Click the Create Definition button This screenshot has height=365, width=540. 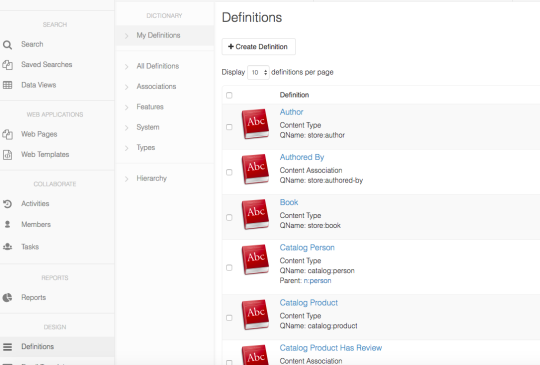[258, 46]
